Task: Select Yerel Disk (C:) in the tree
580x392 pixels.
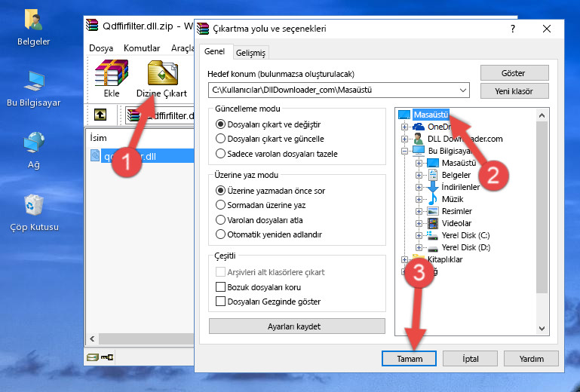Action: [465, 235]
